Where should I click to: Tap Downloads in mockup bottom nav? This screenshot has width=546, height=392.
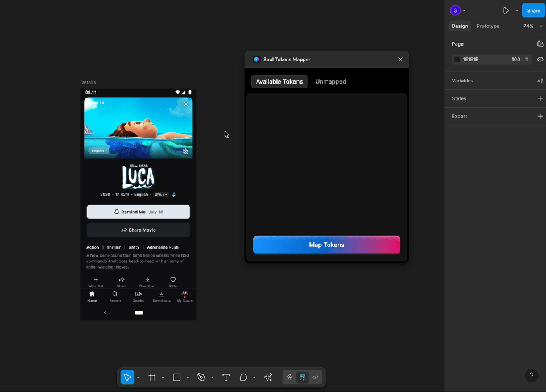[161, 296]
